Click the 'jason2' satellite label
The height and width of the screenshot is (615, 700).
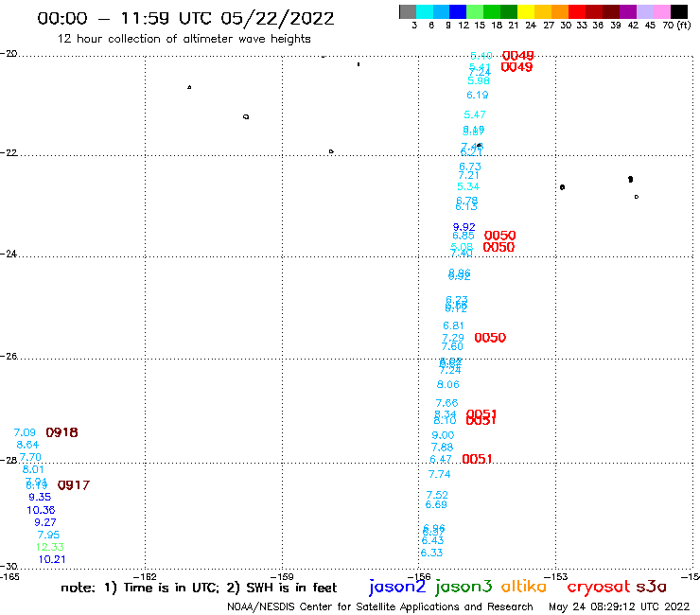point(397,587)
